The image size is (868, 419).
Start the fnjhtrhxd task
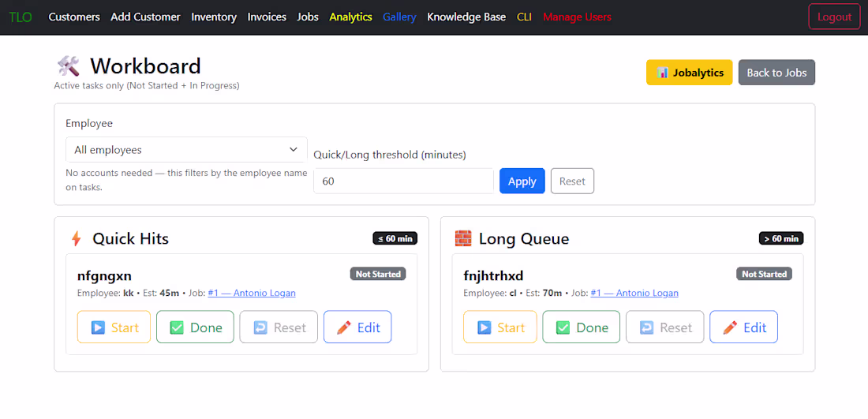(499, 327)
